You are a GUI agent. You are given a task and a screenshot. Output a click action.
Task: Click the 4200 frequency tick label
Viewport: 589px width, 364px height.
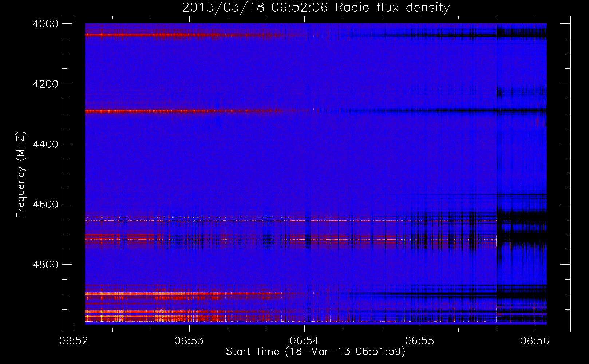[x=46, y=84]
